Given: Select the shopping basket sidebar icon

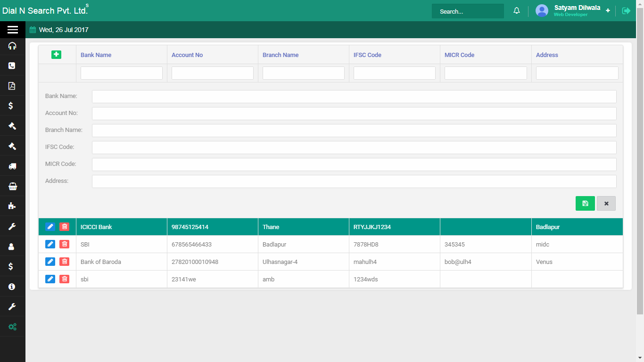Looking at the screenshot, I should click(12, 186).
